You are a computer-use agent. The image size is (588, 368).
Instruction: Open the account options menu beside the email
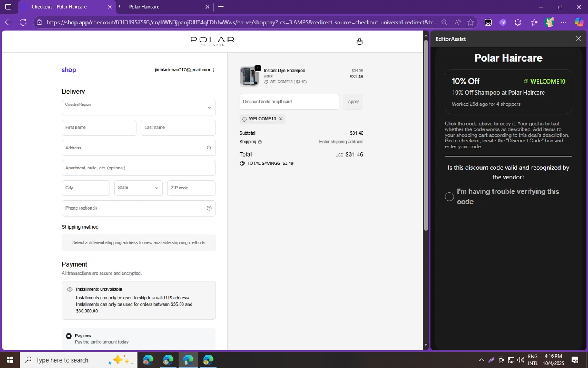[213, 70]
